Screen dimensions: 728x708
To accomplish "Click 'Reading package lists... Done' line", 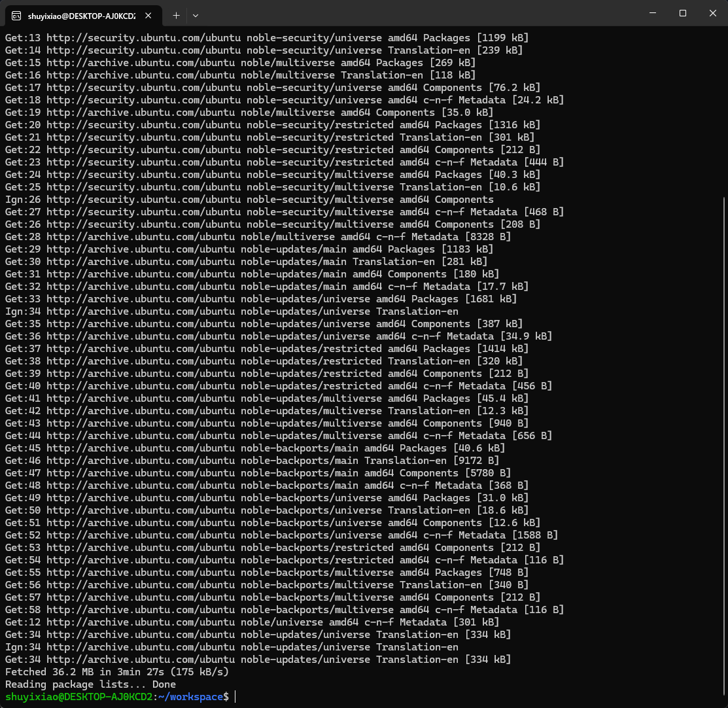I will (90, 684).
